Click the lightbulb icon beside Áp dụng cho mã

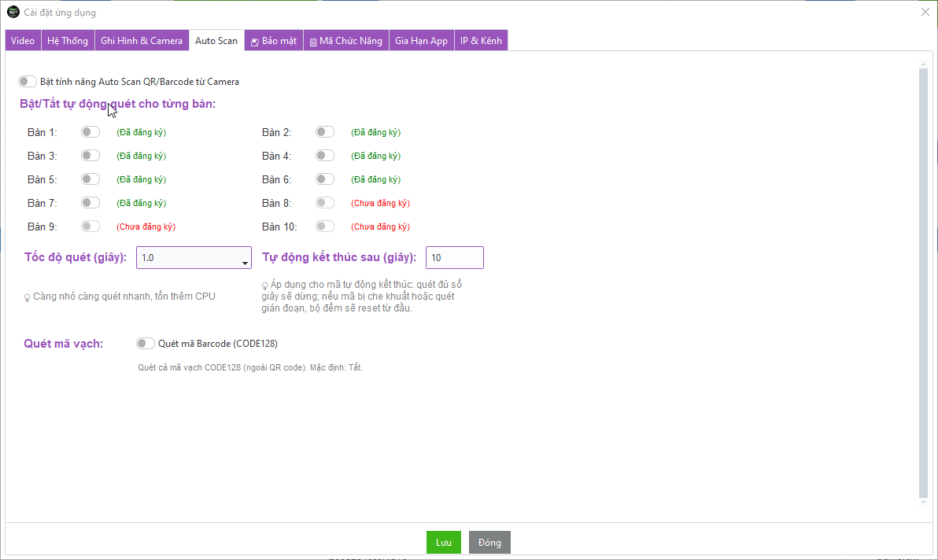pyautogui.click(x=265, y=286)
